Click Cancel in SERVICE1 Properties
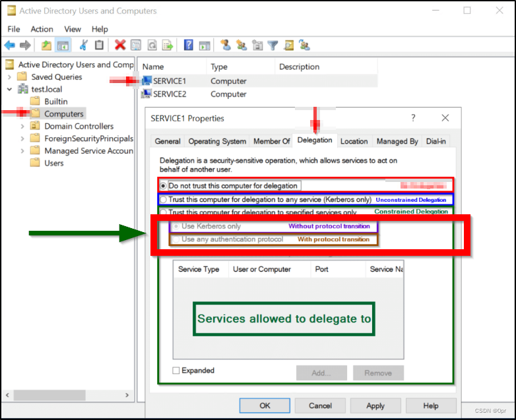Screen dimensions: 516x420 click(320, 405)
